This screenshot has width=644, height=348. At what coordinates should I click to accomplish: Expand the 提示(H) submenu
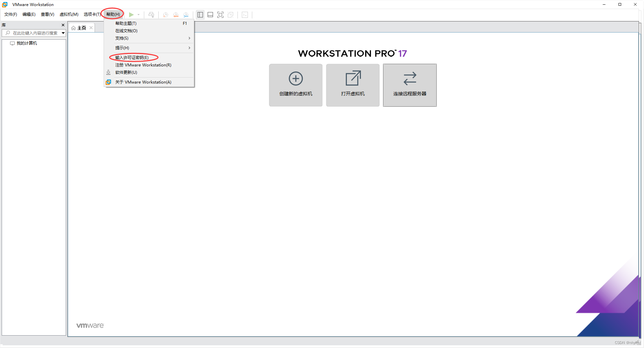[149, 48]
